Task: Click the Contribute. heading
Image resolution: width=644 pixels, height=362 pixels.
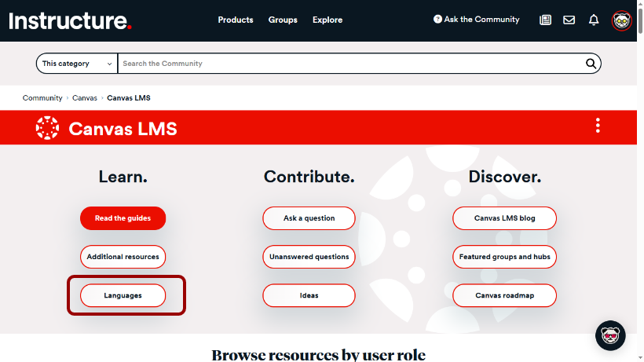Action: tap(309, 177)
